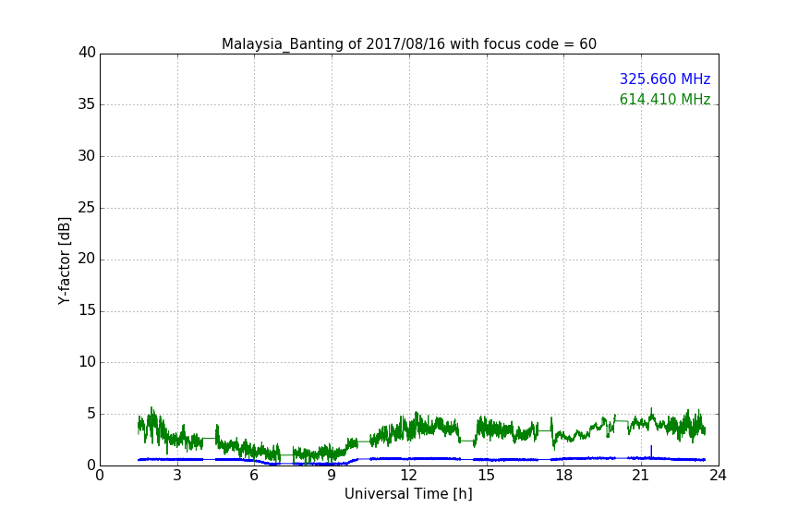Click the blue spike near 21 hours
The image size is (798, 532).
pyautogui.click(x=651, y=452)
